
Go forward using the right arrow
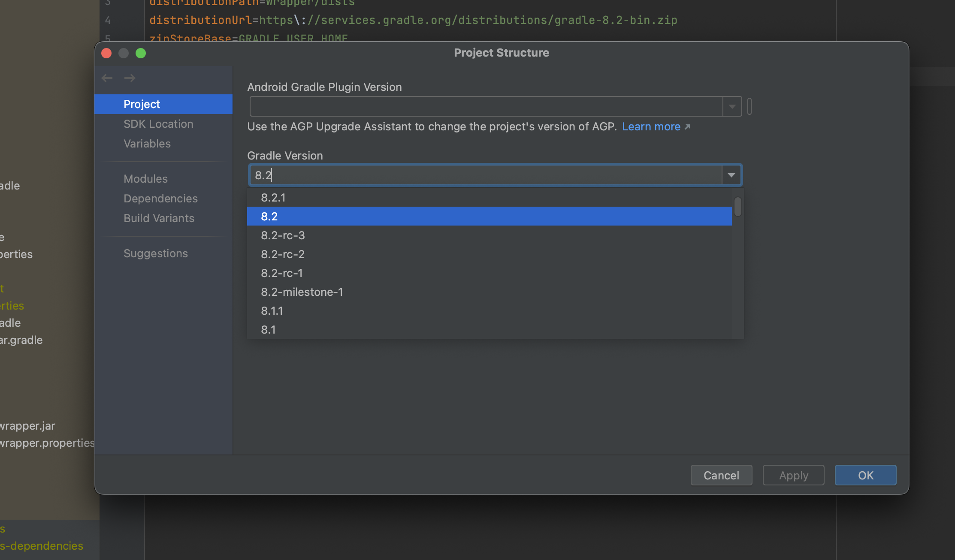(x=130, y=78)
